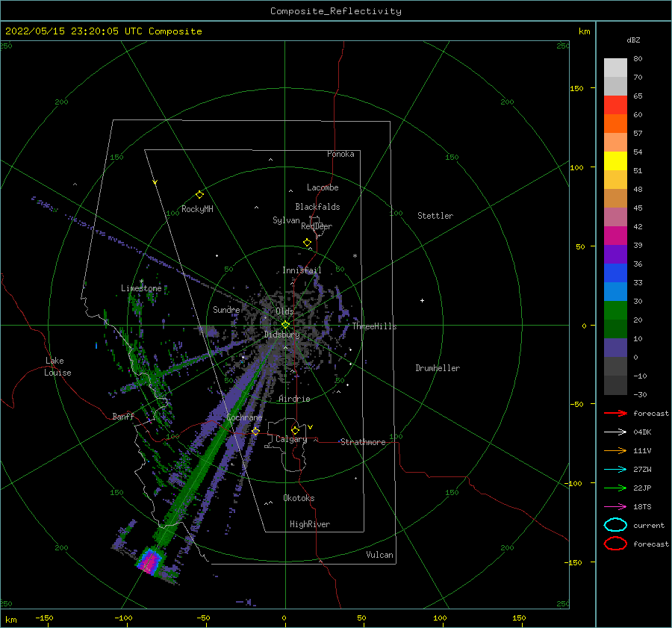Click the orange 111V arrow legend icon
This screenshot has height=628, width=672.
[x=615, y=450]
